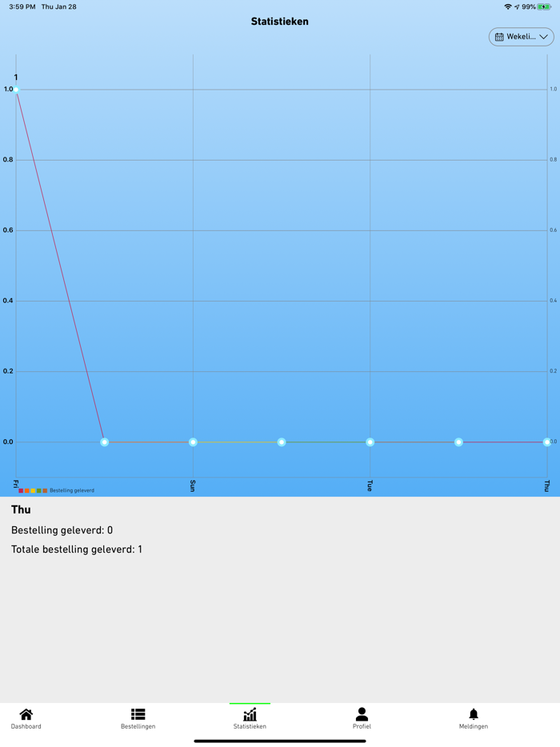Open the Bestellingen list icon
The height and width of the screenshot is (747, 560).
click(x=138, y=714)
